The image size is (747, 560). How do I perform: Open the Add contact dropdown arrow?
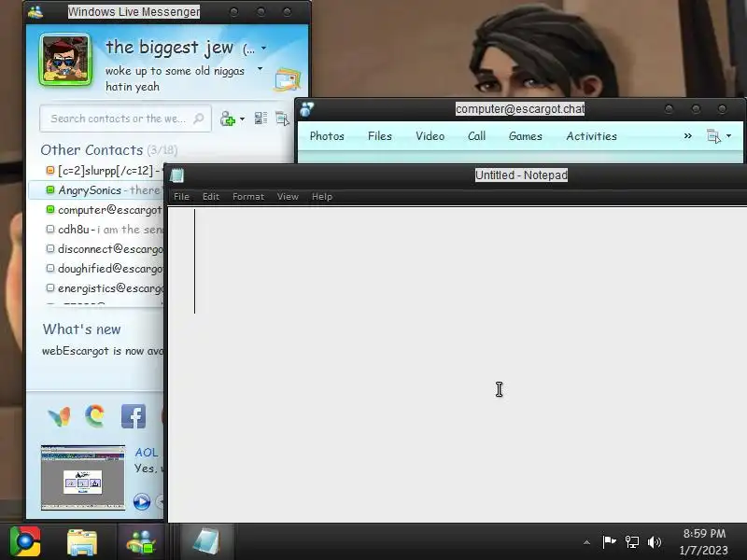(x=242, y=119)
